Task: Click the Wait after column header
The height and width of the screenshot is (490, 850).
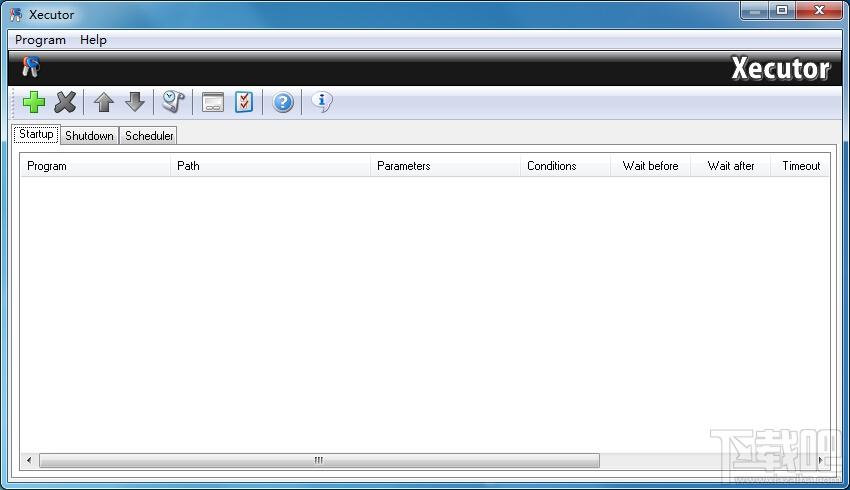Action: pos(731,166)
